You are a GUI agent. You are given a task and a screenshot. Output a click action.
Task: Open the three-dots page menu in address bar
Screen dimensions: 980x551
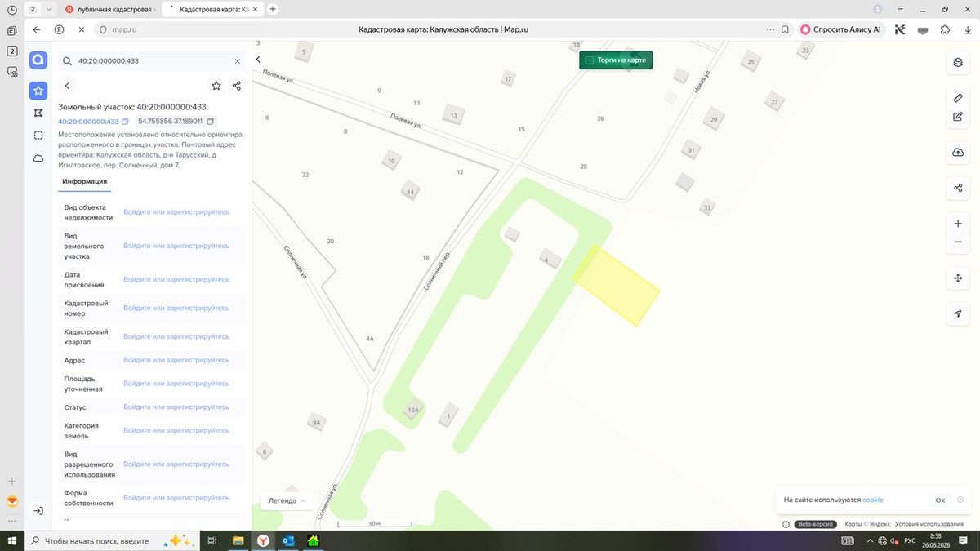(x=770, y=29)
